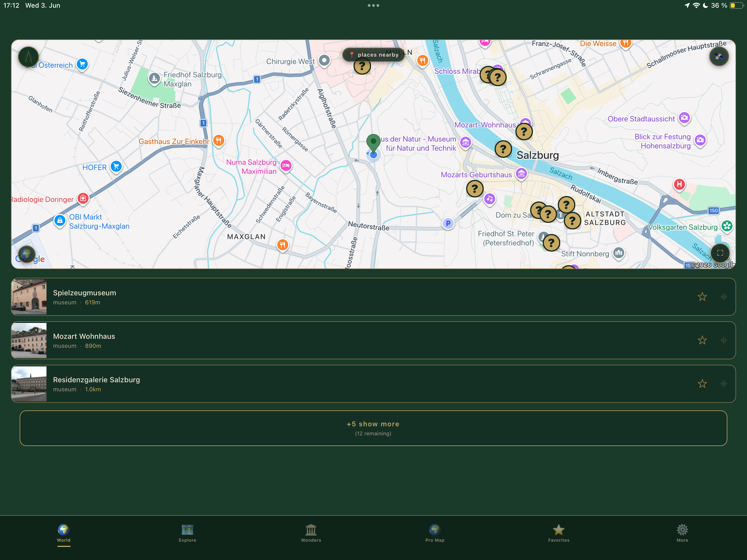The image size is (747, 560).
Task: Tap the OBI Markt shopping pin
Action: point(60,221)
